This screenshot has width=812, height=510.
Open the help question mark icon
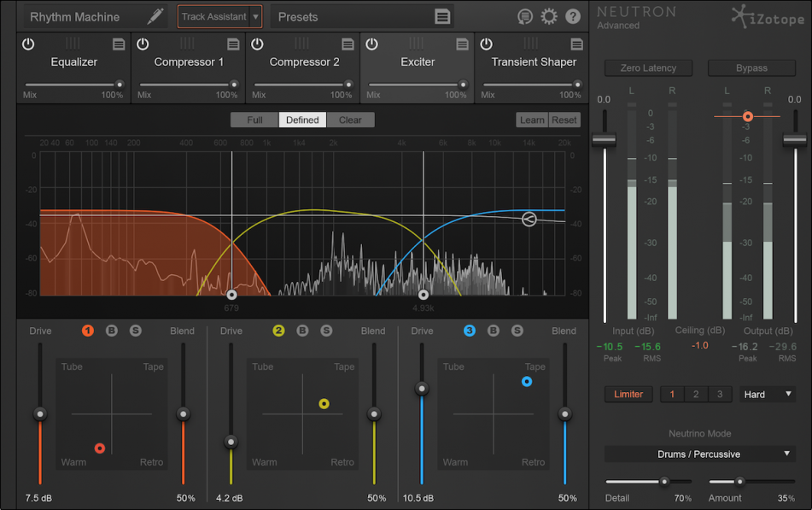(572, 16)
